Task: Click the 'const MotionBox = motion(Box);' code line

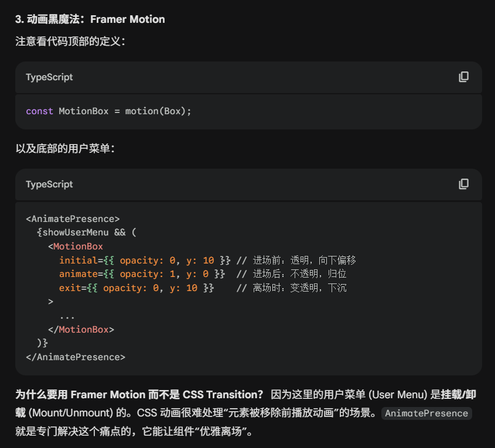Action: [108, 111]
